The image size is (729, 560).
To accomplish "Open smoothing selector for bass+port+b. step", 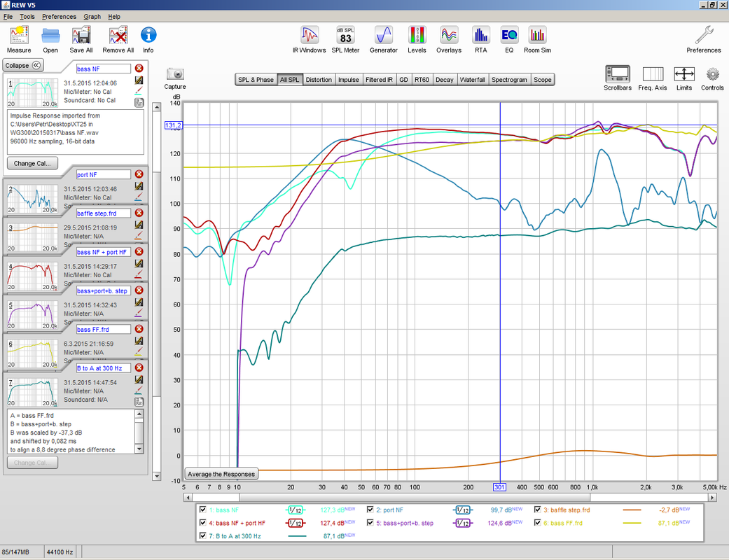I will click(x=463, y=523).
